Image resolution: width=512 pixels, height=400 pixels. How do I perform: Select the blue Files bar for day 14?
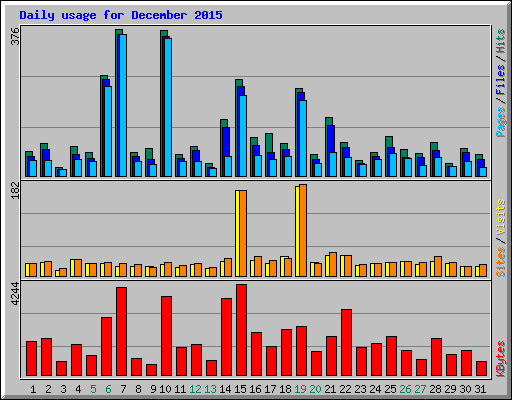[226, 142]
